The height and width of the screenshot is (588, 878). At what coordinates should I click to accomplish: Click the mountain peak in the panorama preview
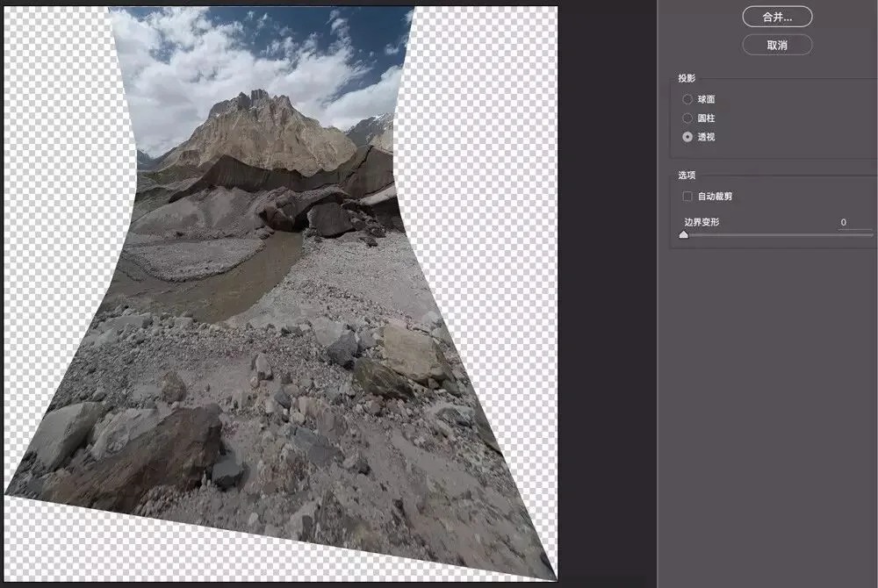259,99
